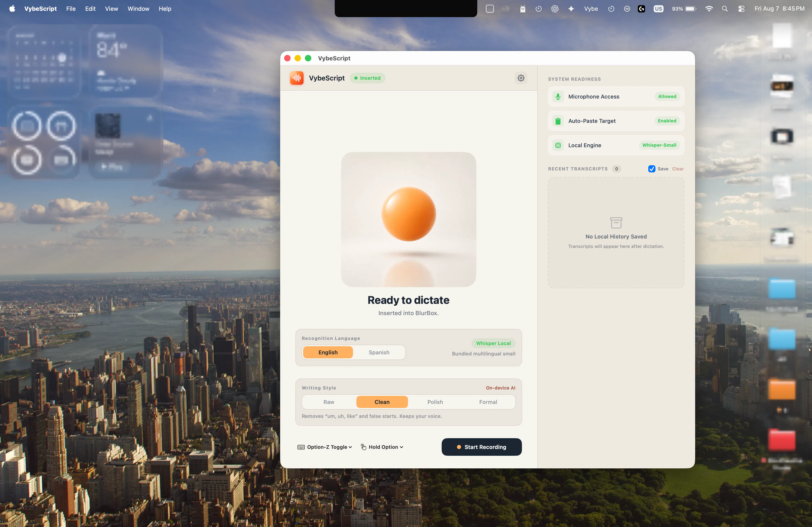Open the Apple menu
This screenshot has width=812, height=527.
pyautogui.click(x=12, y=9)
